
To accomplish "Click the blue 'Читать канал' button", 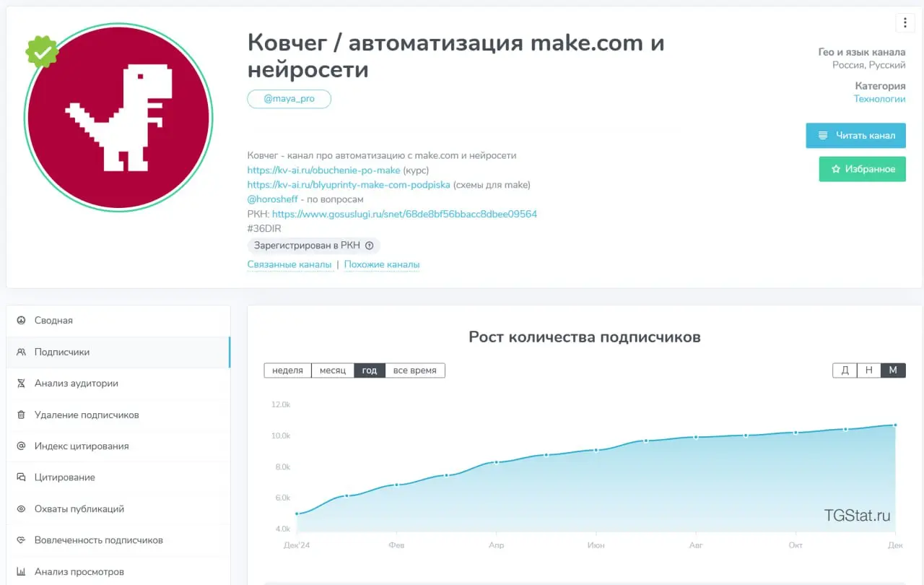I will click(855, 135).
